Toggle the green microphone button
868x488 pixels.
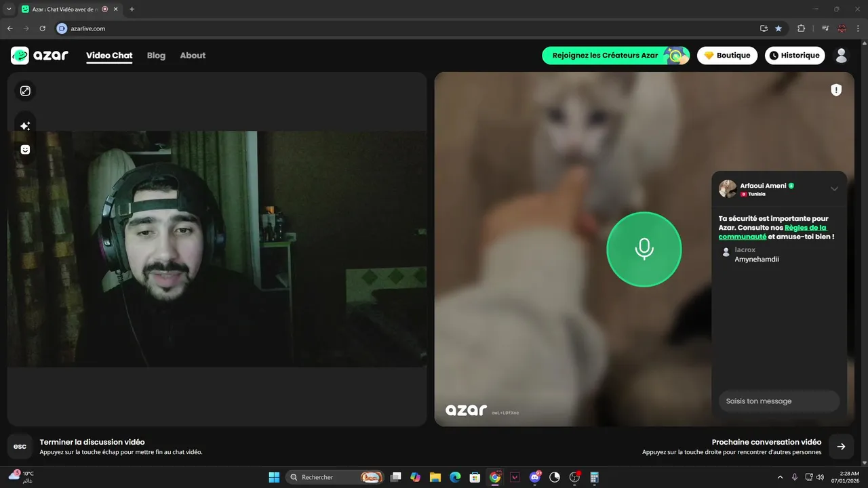click(644, 249)
